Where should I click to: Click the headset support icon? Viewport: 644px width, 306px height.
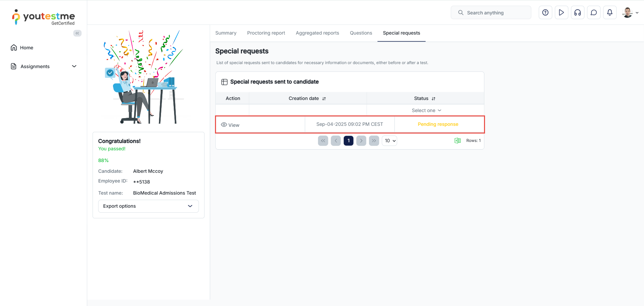(x=578, y=13)
